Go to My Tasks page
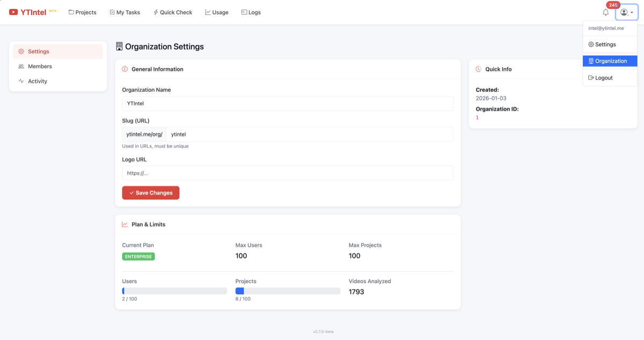 pos(125,12)
